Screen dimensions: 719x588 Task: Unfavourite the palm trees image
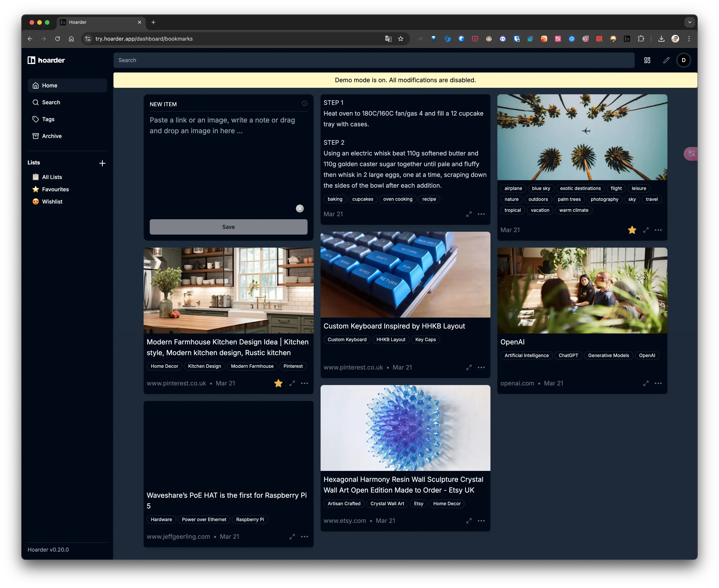(632, 230)
